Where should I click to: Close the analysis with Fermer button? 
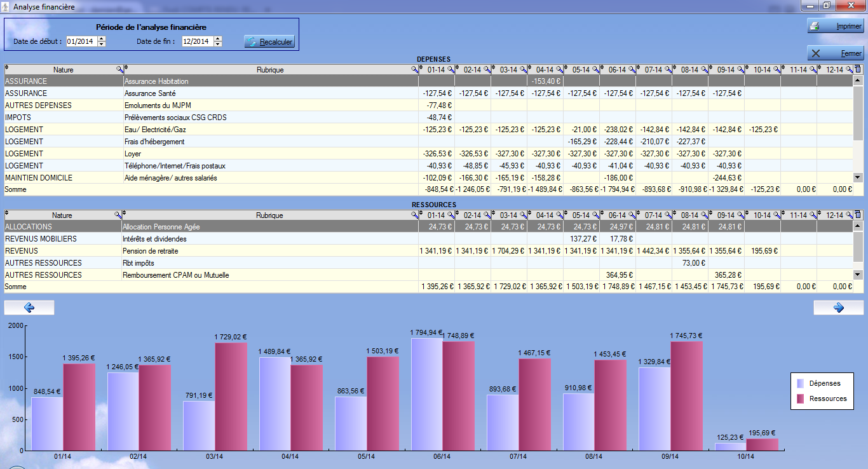[x=835, y=53]
